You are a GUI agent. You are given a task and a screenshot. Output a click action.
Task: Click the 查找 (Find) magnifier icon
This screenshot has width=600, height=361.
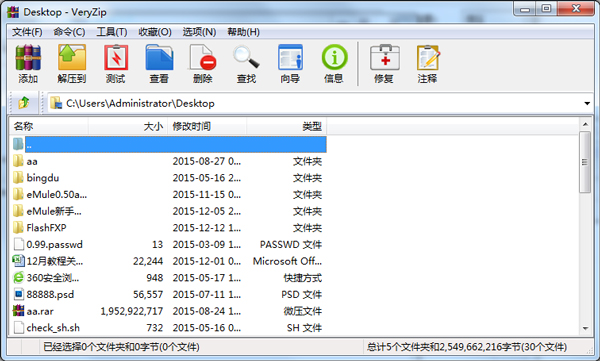tap(246, 57)
